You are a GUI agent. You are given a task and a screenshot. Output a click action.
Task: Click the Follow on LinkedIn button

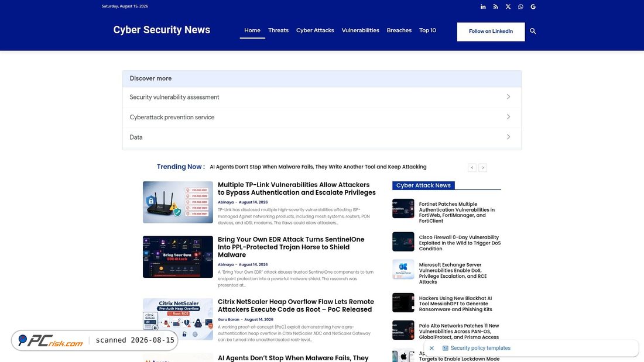(x=491, y=32)
